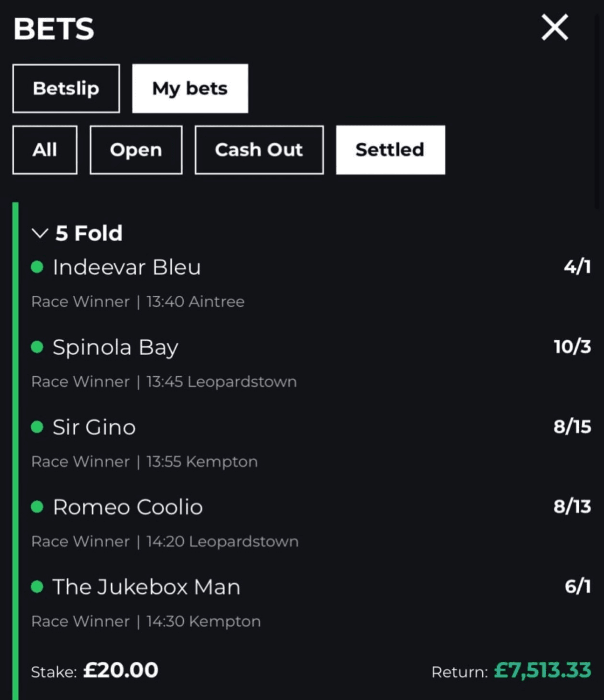Click the 5 Fold bet title

click(89, 233)
